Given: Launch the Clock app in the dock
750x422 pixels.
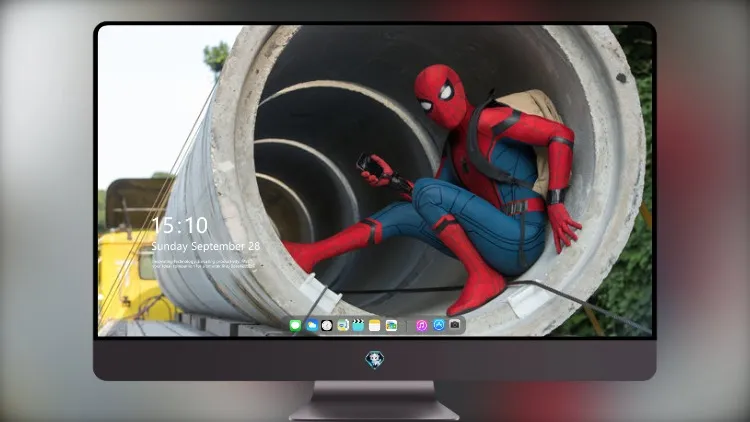Looking at the screenshot, I should [x=327, y=326].
